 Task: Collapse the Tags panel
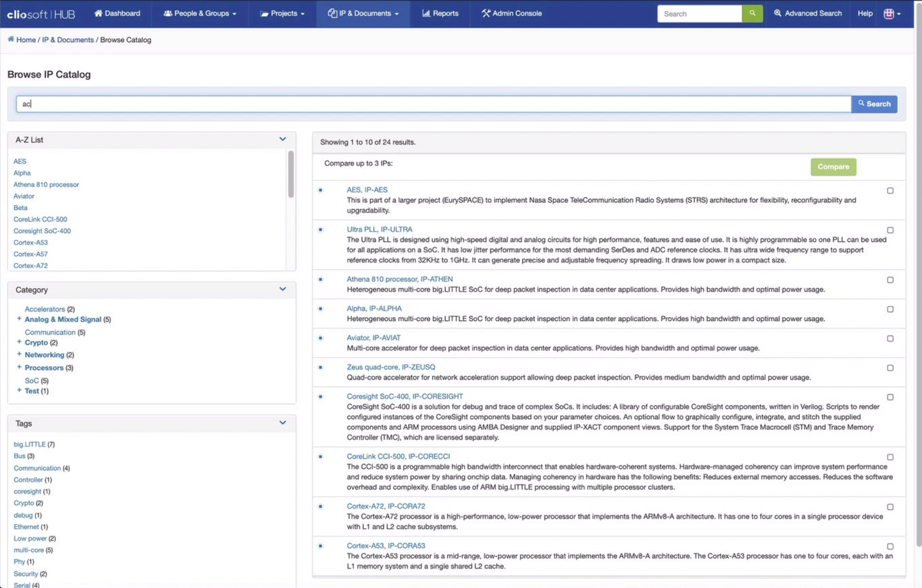(x=282, y=422)
